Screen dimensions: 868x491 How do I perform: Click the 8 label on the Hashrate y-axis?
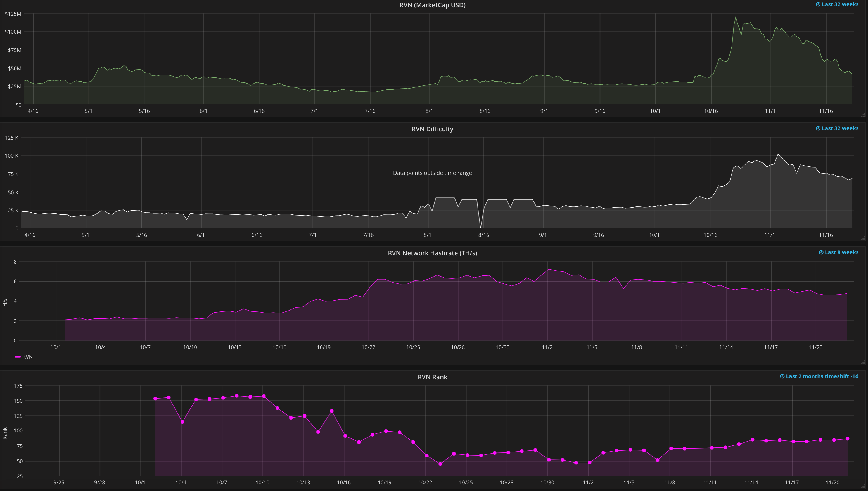click(15, 262)
